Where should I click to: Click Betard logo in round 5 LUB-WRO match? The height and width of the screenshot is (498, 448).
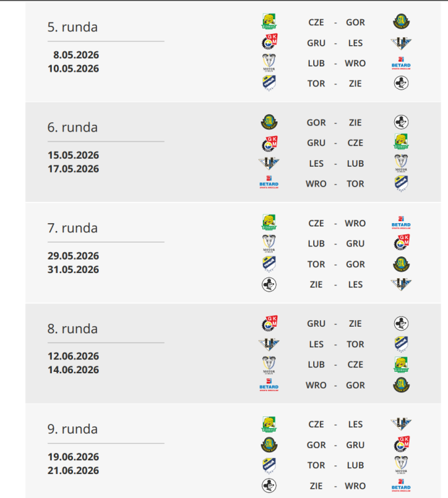401,63
